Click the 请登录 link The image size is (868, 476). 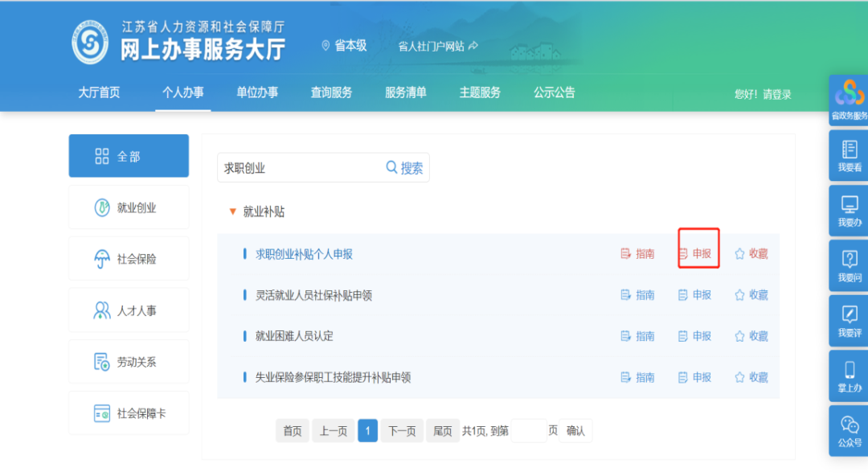tap(776, 94)
